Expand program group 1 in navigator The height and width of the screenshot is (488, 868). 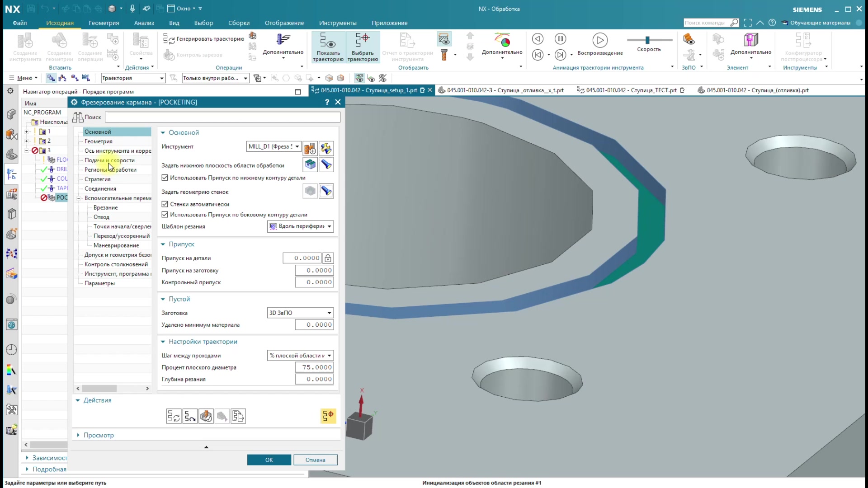[27, 131]
